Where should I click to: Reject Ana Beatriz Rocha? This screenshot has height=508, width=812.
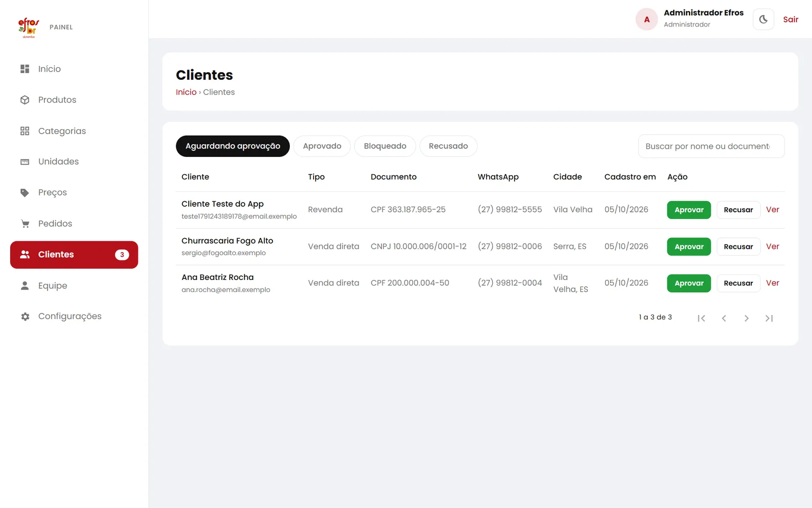[x=738, y=283]
